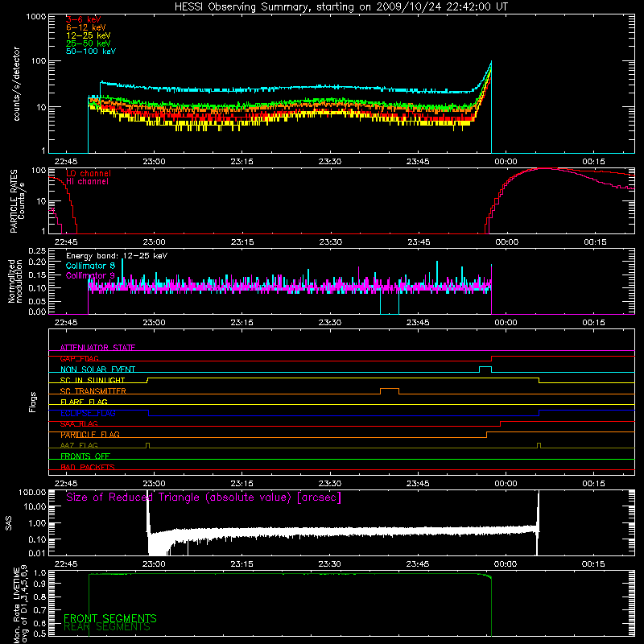This screenshot has width=644, height=644.
Task: Click the ATTENUATOR_STATE flag label
Action: 97,348
